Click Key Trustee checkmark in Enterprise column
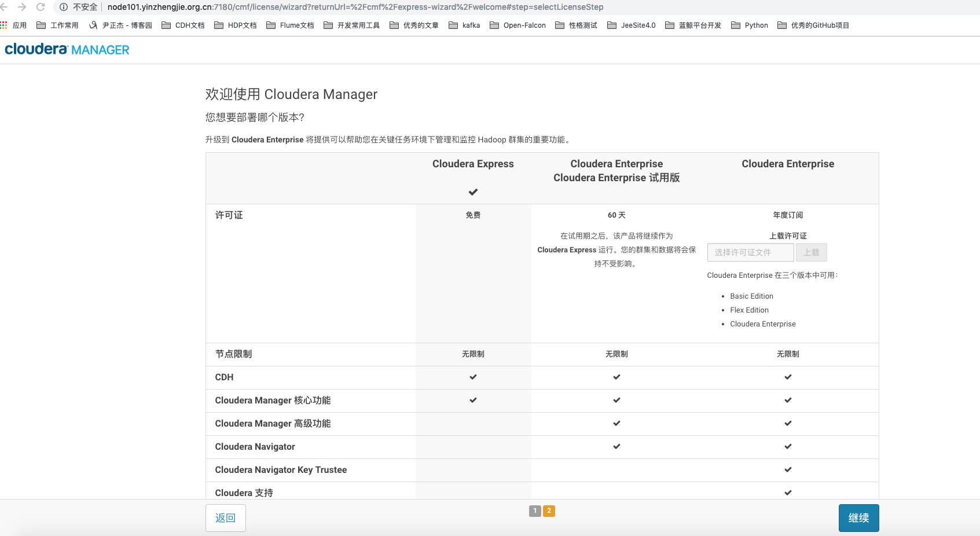The image size is (980, 536). click(x=788, y=470)
